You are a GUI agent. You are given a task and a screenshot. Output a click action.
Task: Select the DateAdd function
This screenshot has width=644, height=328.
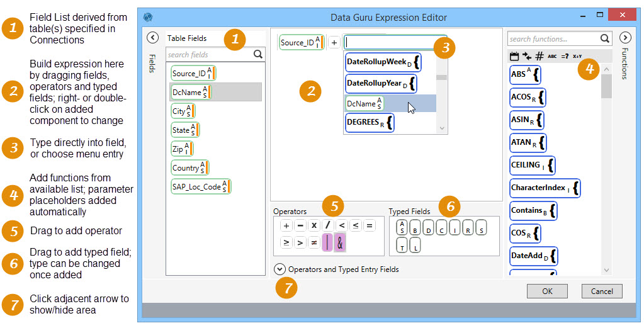coord(533,256)
